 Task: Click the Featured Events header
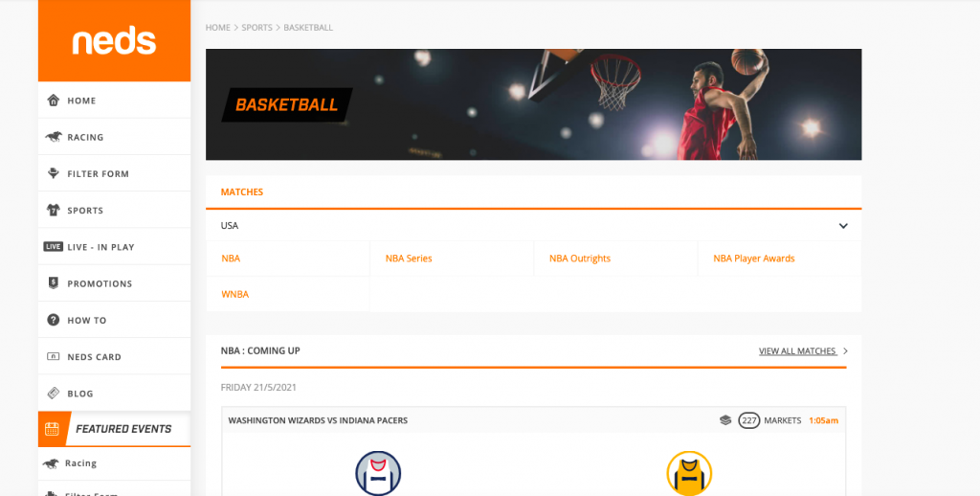tap(115, 429)
